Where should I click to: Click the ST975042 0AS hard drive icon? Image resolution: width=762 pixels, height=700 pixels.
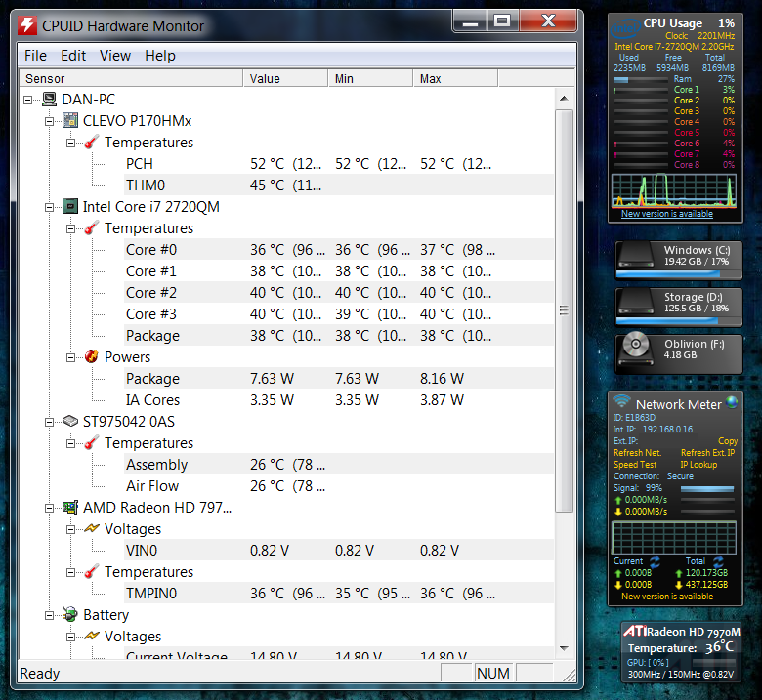[70, 421]
